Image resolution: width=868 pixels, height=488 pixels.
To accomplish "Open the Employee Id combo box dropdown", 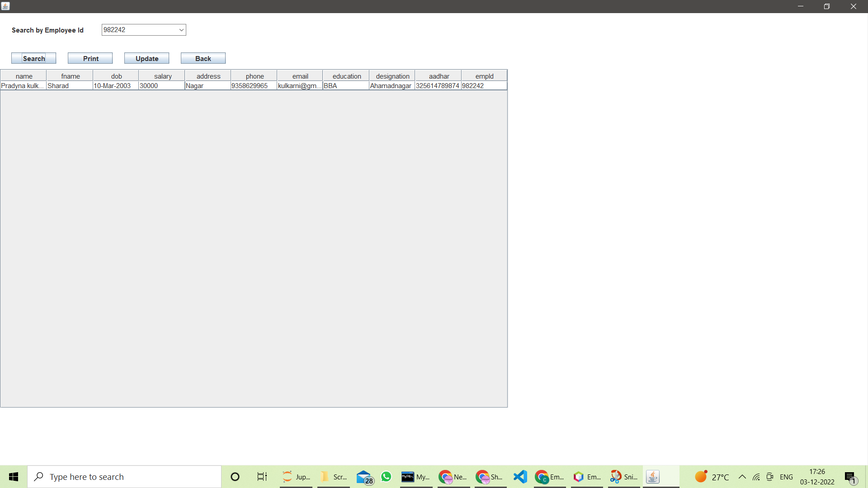I will tap(181, 30).
